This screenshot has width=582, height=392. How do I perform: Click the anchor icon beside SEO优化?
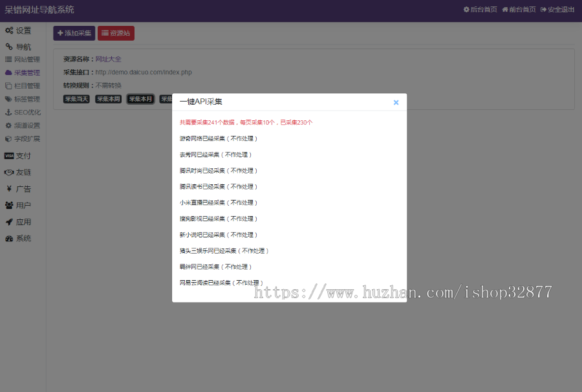[8, 112]
